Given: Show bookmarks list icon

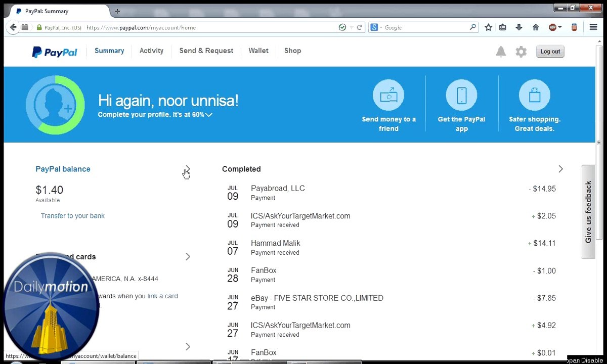Looking at the screenshot, I should (x=502, y=27).
